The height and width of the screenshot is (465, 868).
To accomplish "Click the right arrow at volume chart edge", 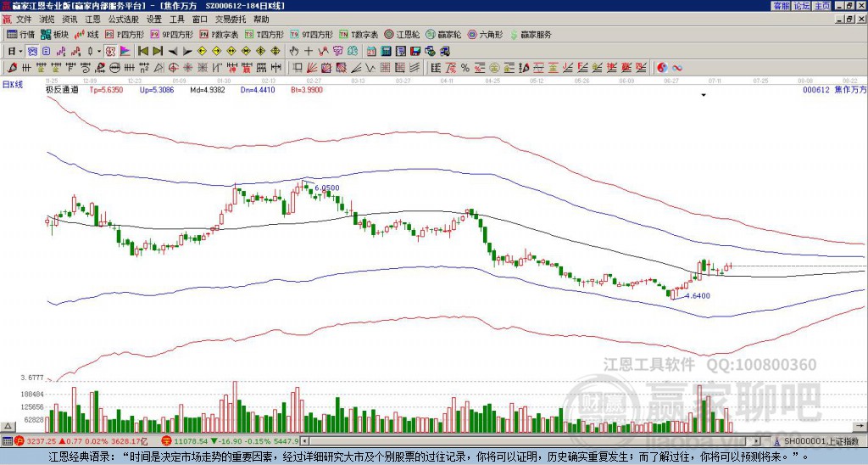I will [x=860, y=426].
